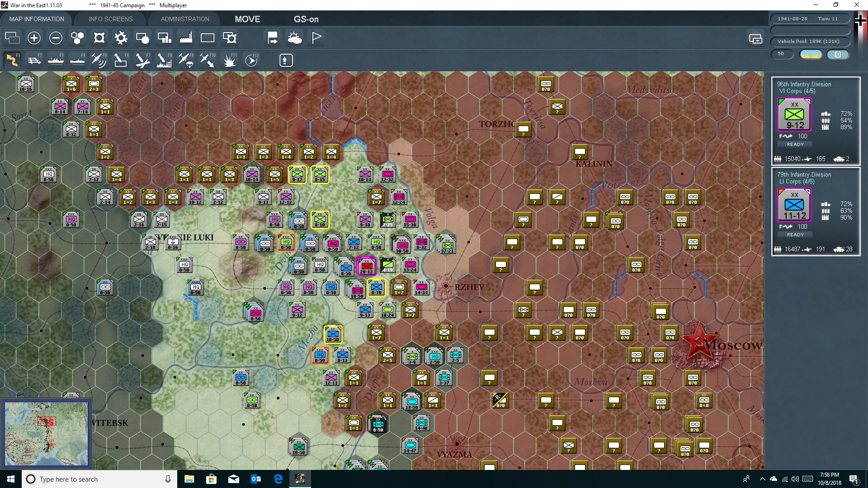The width and height of the screenshot is (868, 488).
Task: Open Outlook from taskbar
Action: click(256, 479)
